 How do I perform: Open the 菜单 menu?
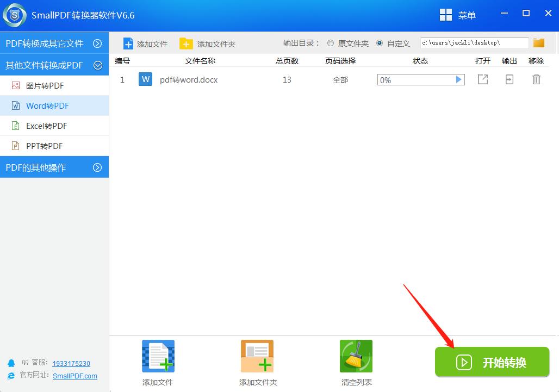click(x=457, y=15)
